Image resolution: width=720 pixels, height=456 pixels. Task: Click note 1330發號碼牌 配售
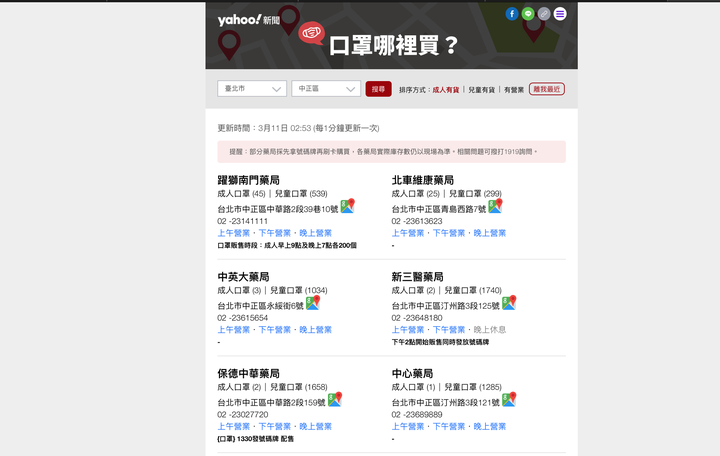point(255,439)
